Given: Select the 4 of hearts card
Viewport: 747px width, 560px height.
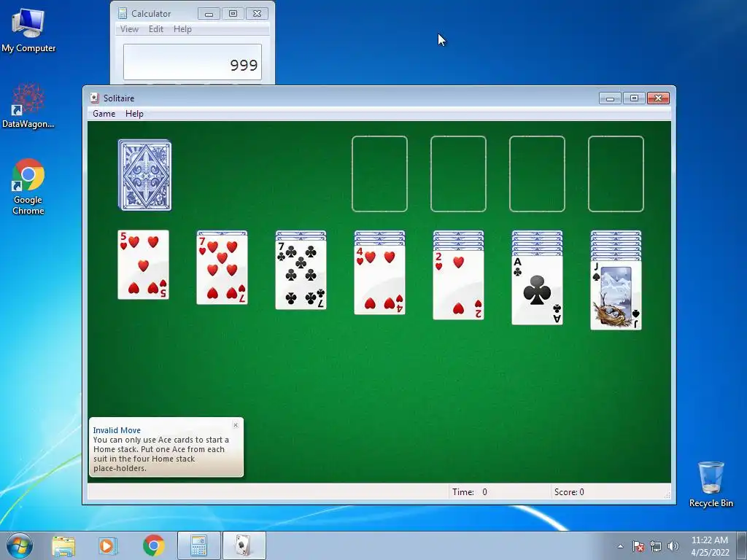Looking at the screenshot, I should pos(379,280).
